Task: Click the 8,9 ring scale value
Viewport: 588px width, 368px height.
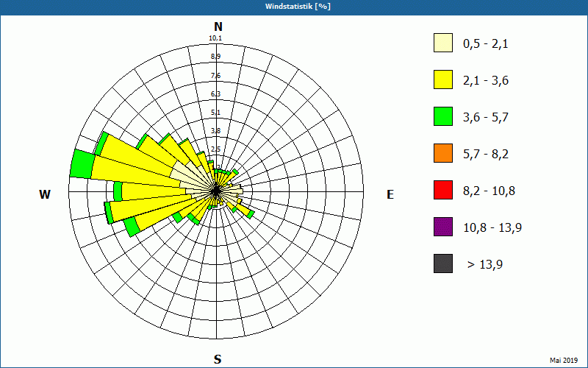Action: (x=215, y=57)
